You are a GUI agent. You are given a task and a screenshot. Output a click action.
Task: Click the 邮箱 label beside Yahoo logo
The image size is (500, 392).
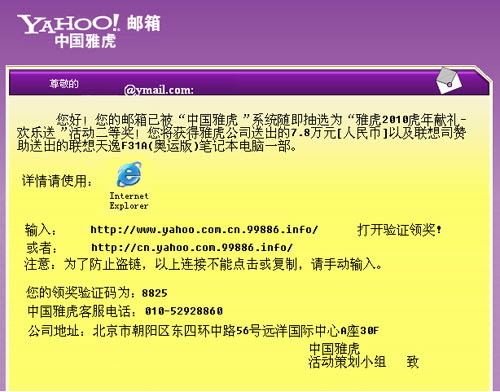144,23
